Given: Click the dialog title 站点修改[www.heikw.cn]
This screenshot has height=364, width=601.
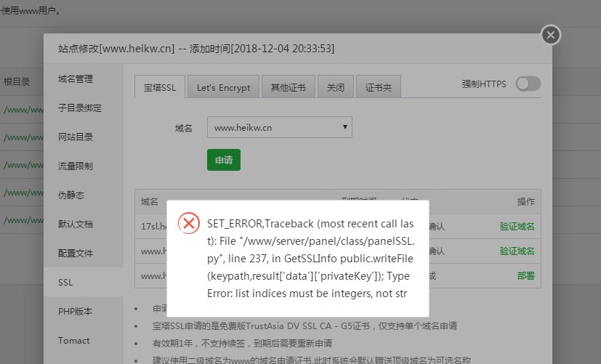Looking at the screenshot, I should [116, 49].
